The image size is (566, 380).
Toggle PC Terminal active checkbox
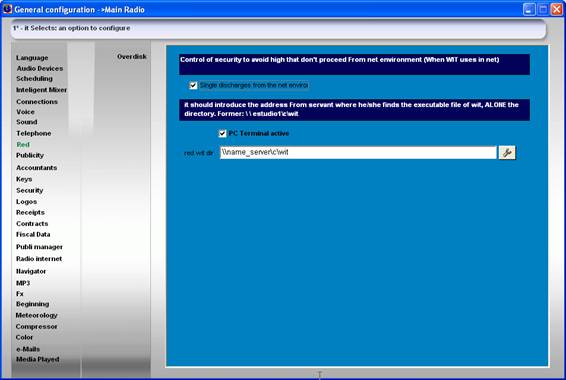point(222,134)
